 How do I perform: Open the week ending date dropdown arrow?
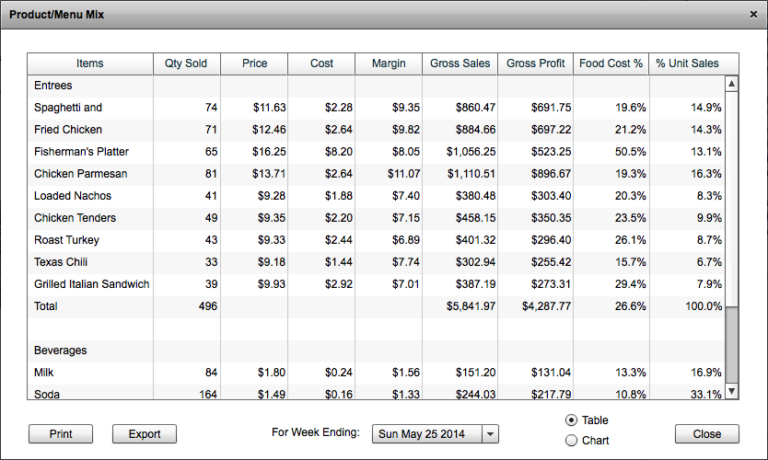[489, 434]
